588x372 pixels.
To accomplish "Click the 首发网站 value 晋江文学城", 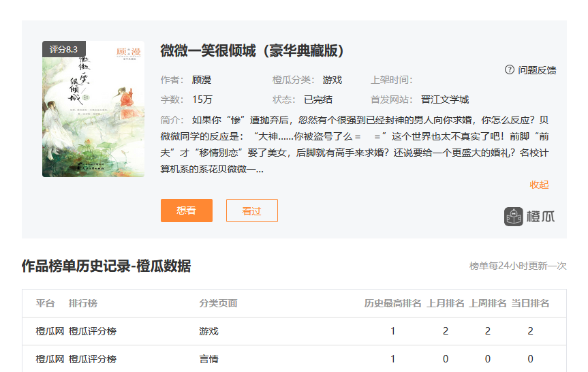I will point(445,99).
